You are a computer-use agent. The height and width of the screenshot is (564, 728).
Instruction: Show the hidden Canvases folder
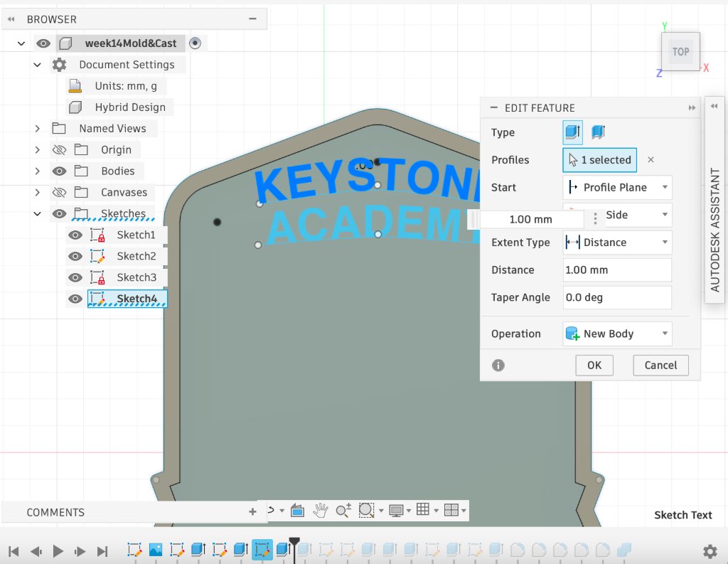point(60,192)
